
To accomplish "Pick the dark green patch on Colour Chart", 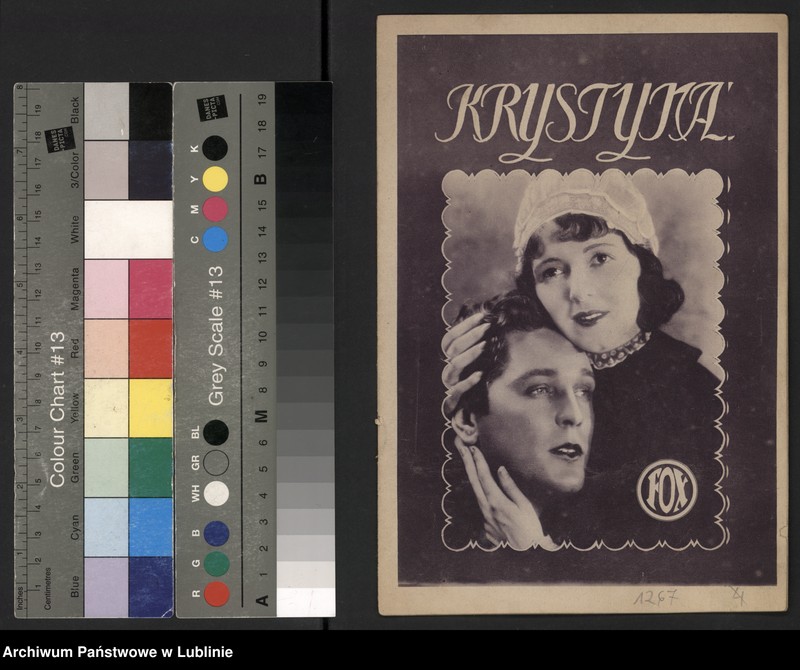I will tap(151, 467).
